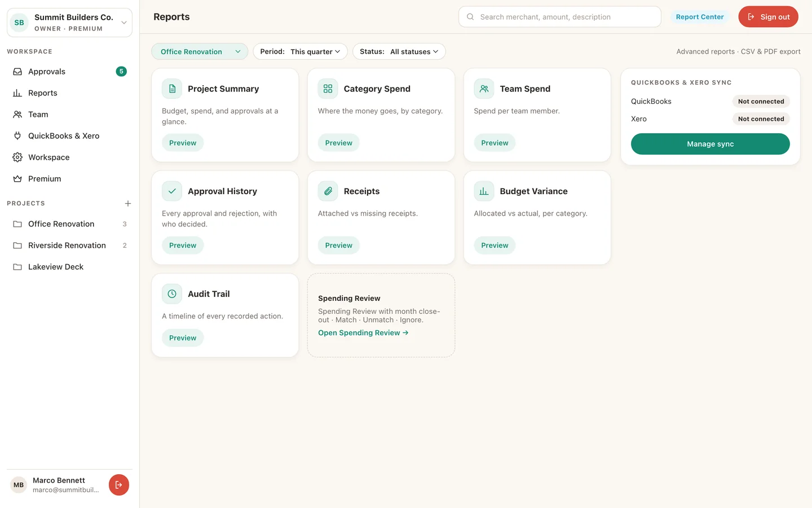Open Spending Review link
This screenshot has width=812, height=508.
tap(363, 333)
